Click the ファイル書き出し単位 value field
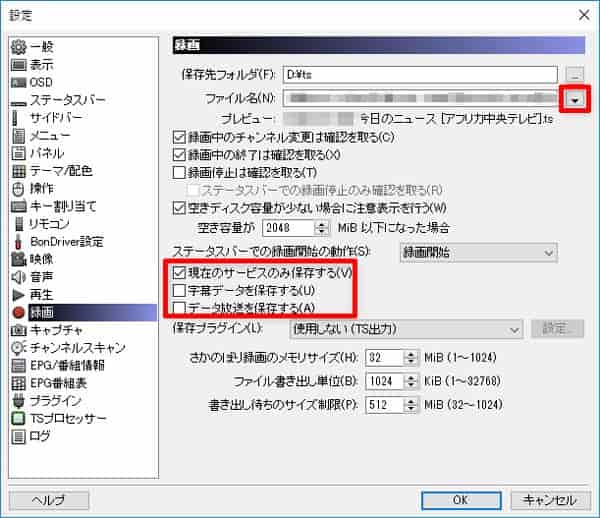The image size is (600, 518). (x=385, y=381)
